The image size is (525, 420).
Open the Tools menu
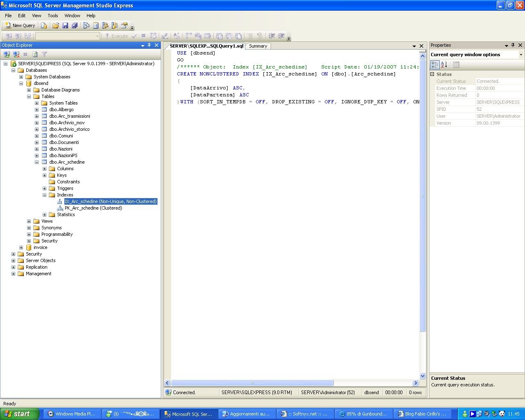[53, 16]
